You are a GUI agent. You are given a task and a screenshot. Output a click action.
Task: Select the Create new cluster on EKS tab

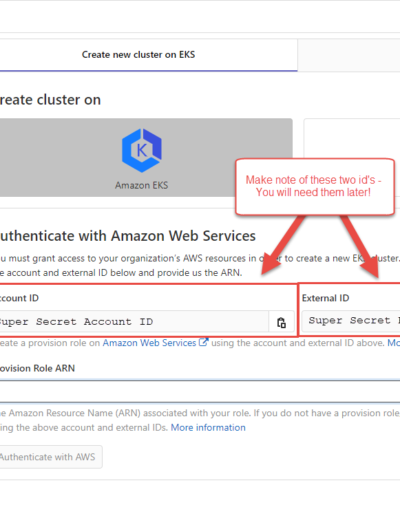[x=138, y=55]
